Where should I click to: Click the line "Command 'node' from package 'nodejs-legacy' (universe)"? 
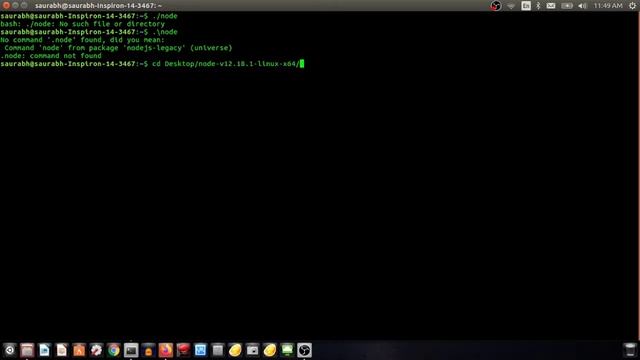118,48
